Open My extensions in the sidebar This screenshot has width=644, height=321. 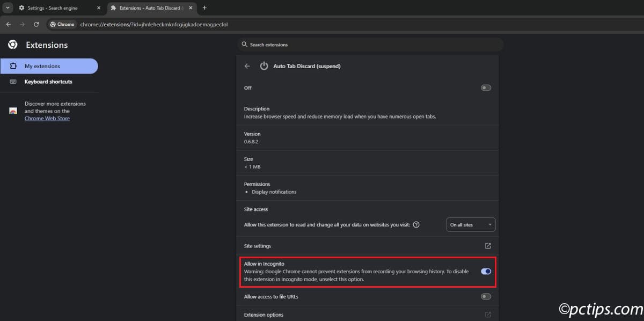(x=49, y=66)
